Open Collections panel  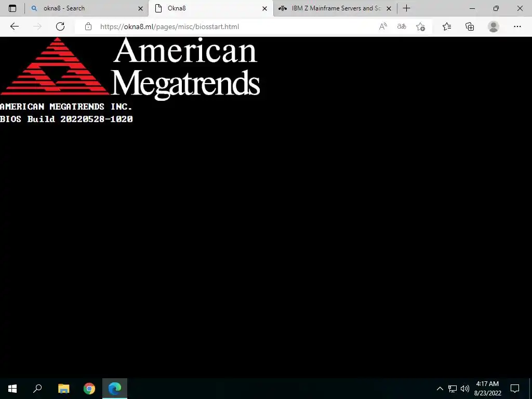(470, 26)
